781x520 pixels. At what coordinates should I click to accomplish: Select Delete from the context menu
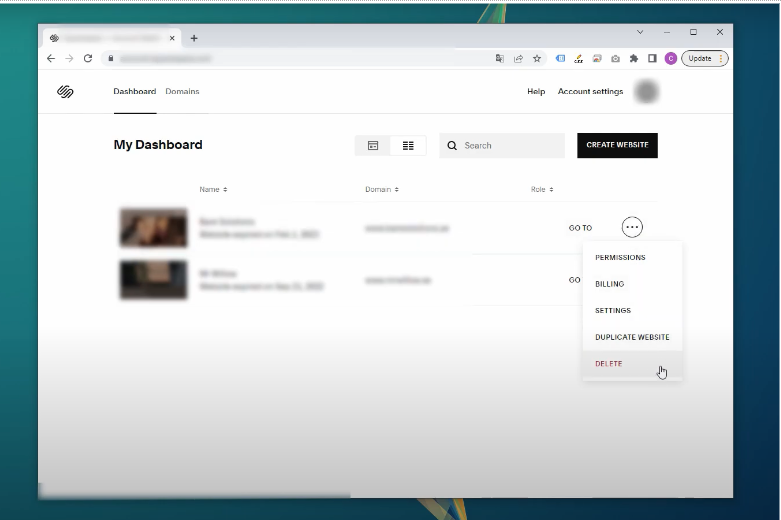coord(609,364)
